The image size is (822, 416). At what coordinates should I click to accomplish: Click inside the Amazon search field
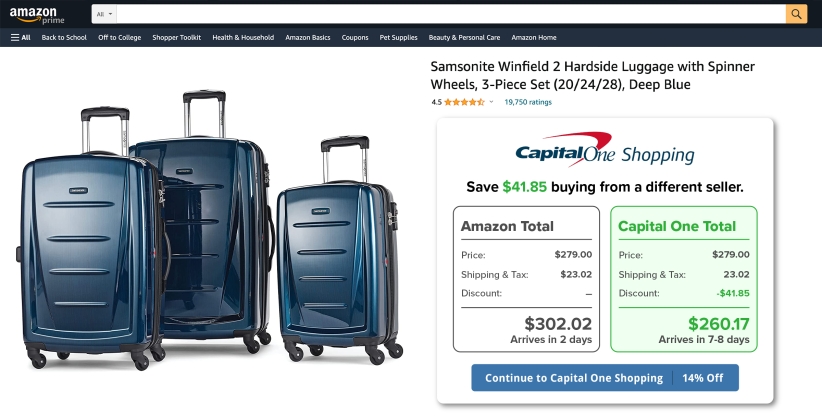point(450,14)
